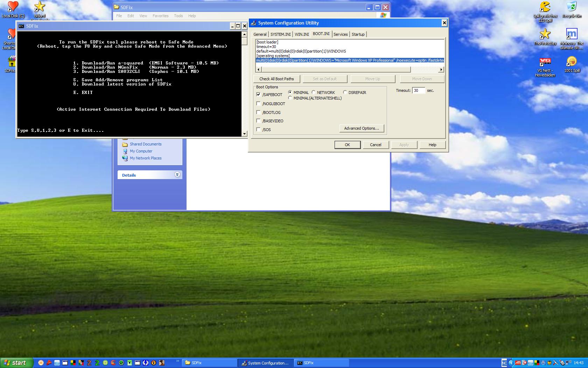Select the highlighted Windows XP Professional boot entry
Screen dimensions: 588x368
[x=350, y=60]
